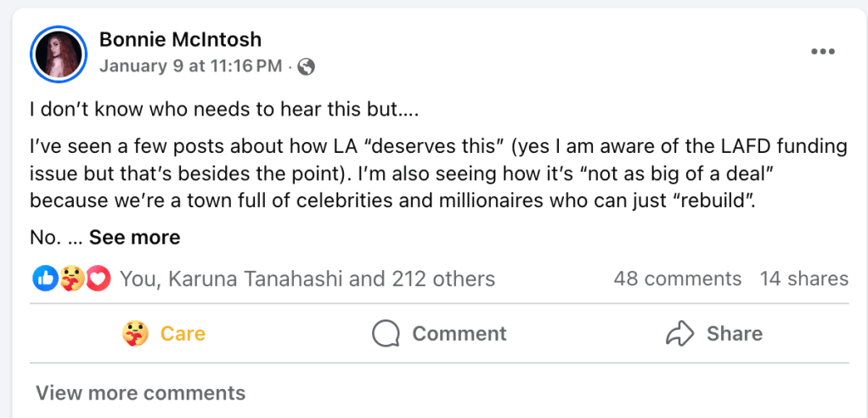
Task: Click the Care emoji on reaction button
Action: pos(136,334)
